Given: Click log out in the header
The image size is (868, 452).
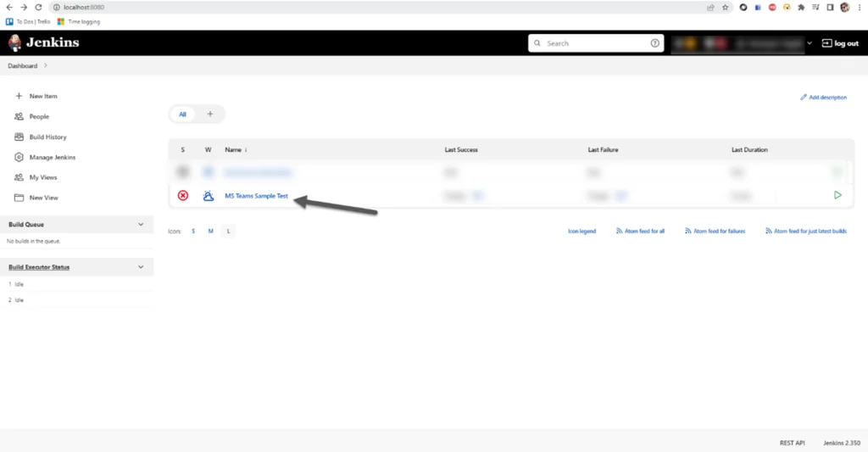Looking at the screenshot, I should coord(840,43).
